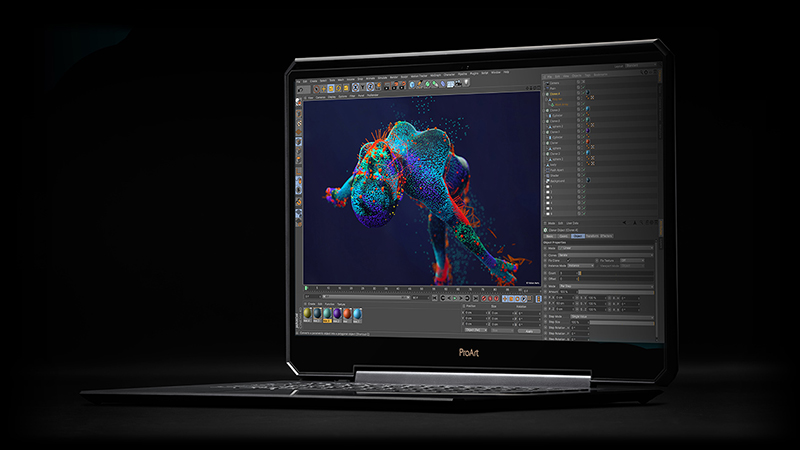The image size is (800, 450).
Task: Open the Attribute Manager User Data menu
Action: pyautogui.click(x=572, y=223)
